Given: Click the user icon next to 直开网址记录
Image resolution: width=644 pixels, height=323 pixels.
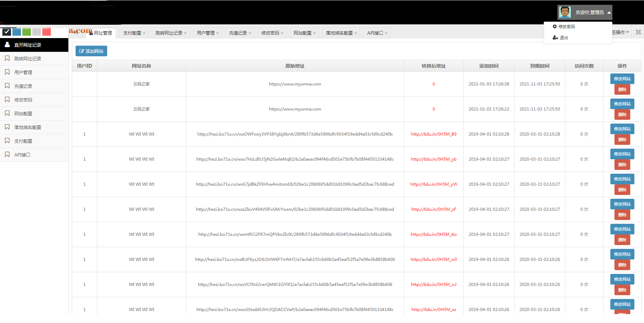Looking at the screenshot, I should click(x=7, y=45).
